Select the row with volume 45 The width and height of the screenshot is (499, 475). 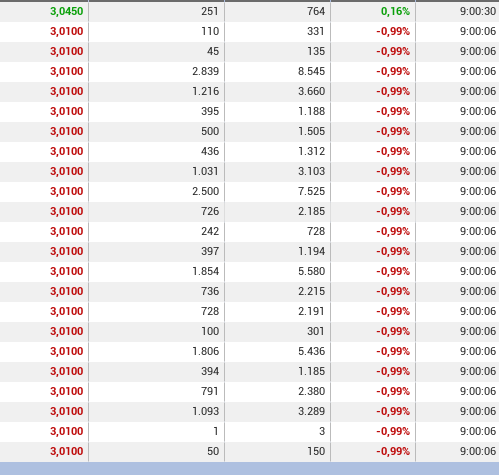[249, 51]
